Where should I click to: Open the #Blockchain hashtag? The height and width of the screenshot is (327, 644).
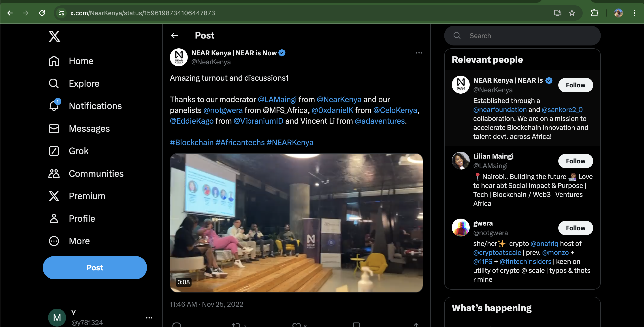pos(192,143)
